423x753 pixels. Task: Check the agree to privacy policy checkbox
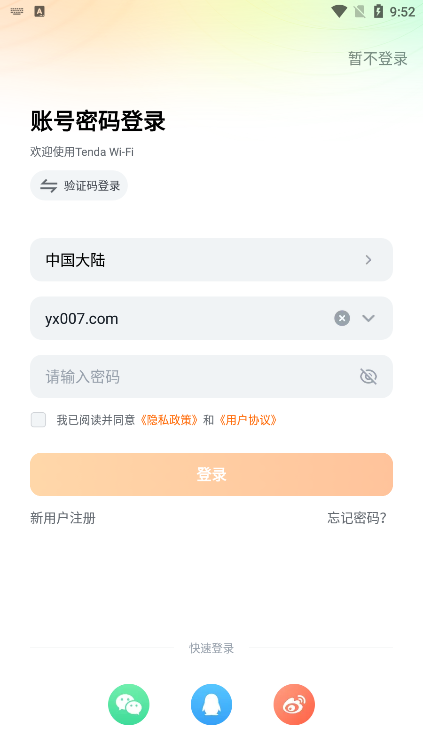coord(38,420)
